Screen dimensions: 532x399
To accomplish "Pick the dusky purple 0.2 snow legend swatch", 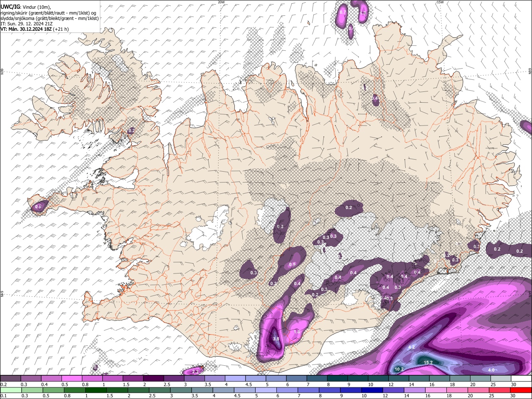I will coord(10,378).
